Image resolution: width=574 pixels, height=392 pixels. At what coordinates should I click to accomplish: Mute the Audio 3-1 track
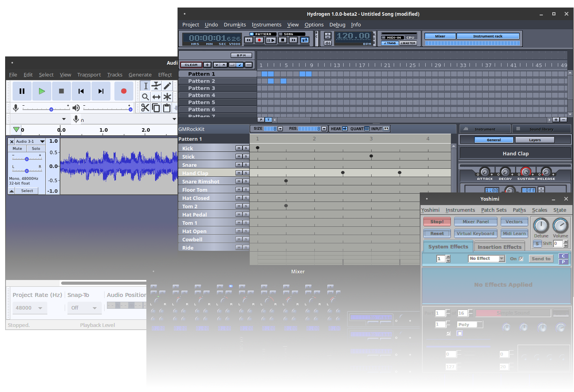click(17, 149)
